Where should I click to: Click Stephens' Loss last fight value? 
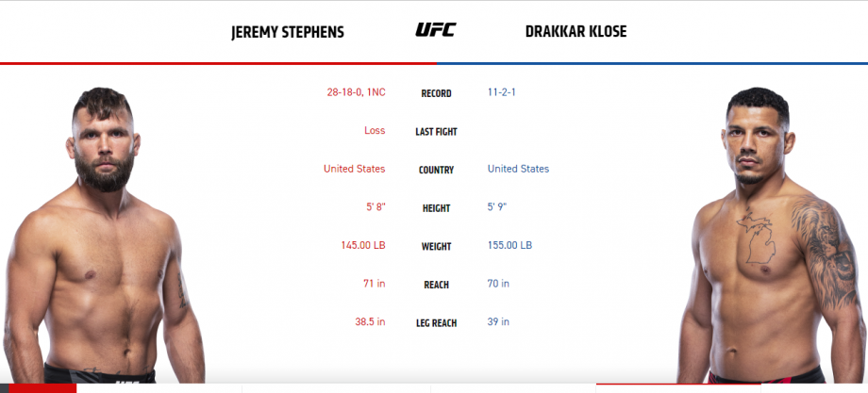click(x=375, y=130)
